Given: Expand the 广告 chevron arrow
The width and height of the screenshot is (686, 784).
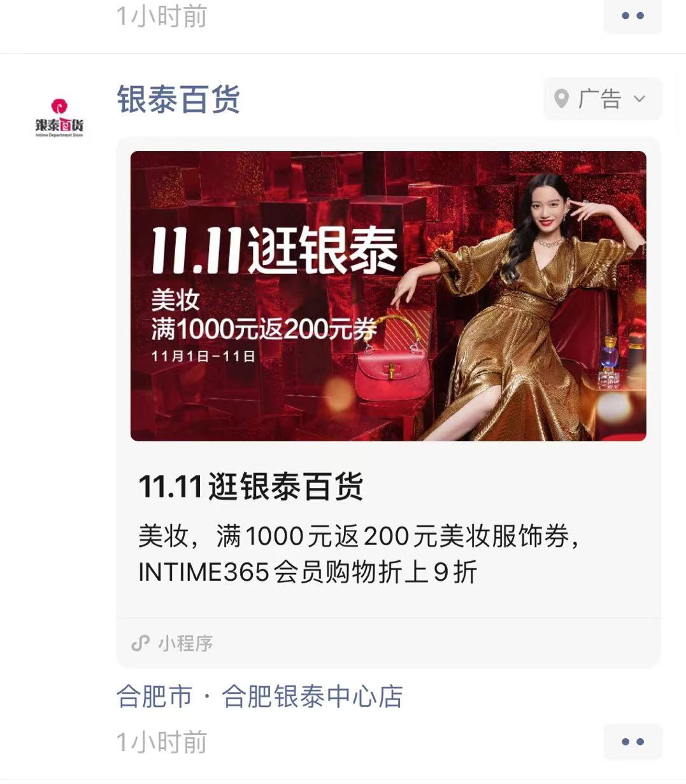Looking at the screenshot, I should [x=640, y=99].
